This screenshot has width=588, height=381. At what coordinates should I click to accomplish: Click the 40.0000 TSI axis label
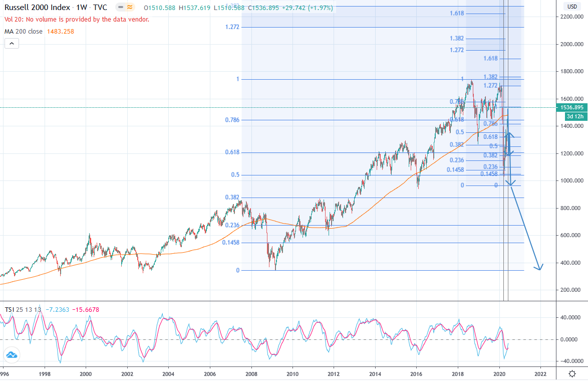pyautogui.click(x=571, y=317)
